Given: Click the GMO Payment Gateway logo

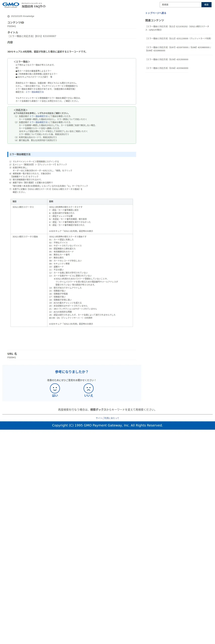Looking at the screenshot, I should coord(11,5).
